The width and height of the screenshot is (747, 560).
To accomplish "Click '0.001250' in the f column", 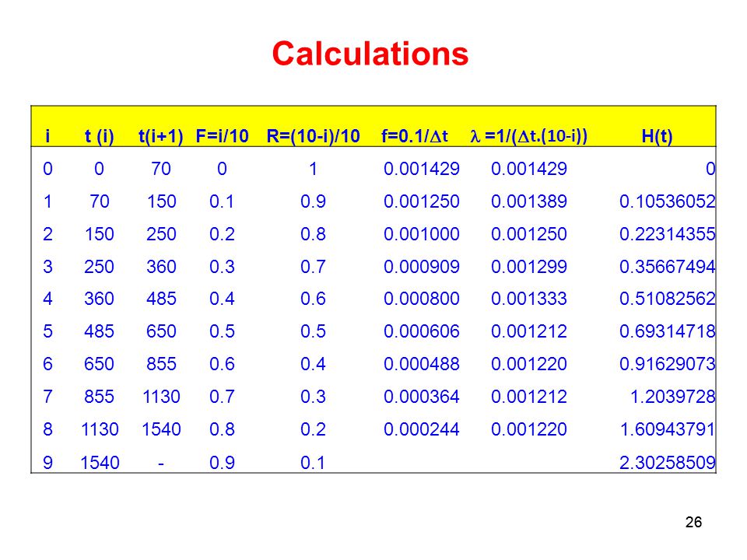I will (422, 201).
